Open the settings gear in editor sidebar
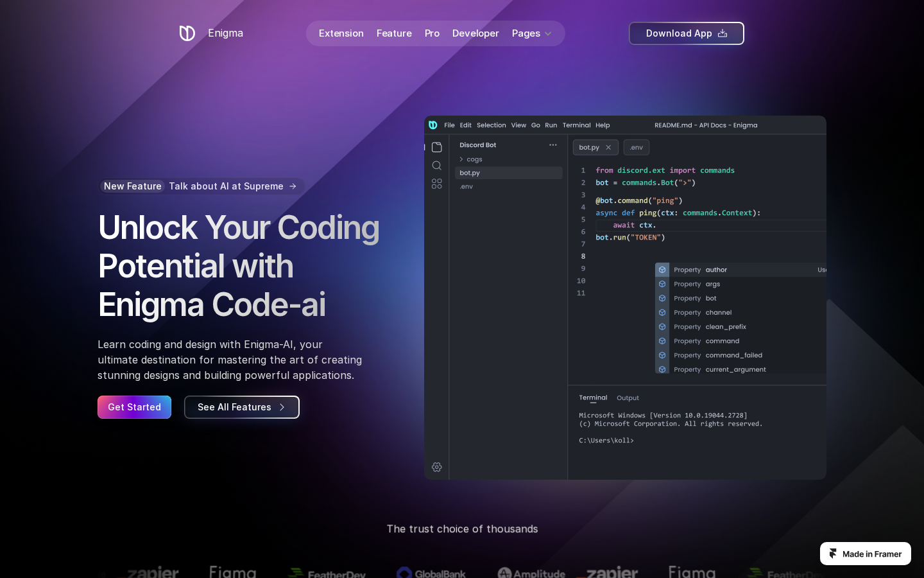Image resolution: width=924 pixels, height=578 pixels. 437,467
